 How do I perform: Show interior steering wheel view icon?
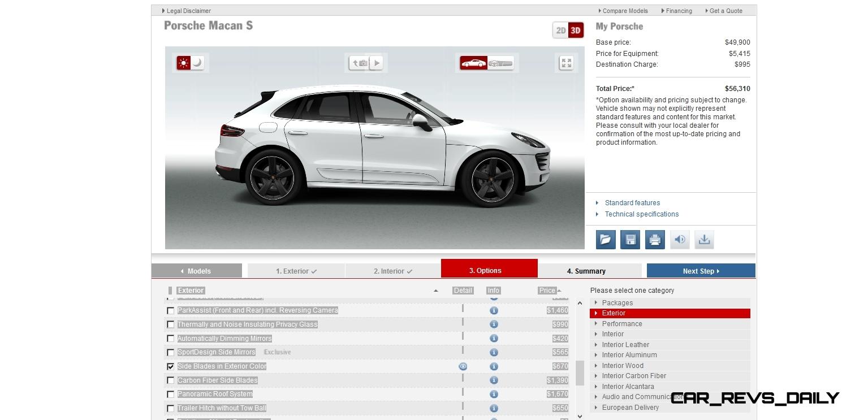click(x=501, y=63)
